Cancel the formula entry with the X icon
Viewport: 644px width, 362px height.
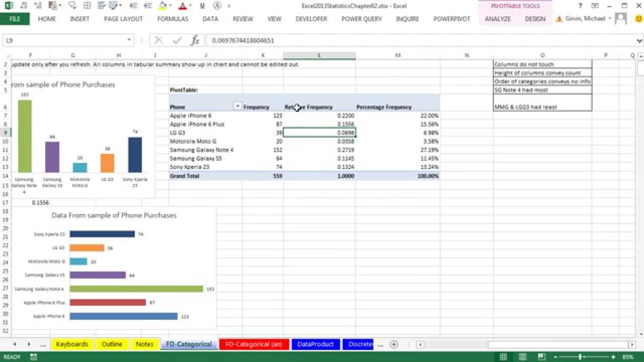coord(158,40)
